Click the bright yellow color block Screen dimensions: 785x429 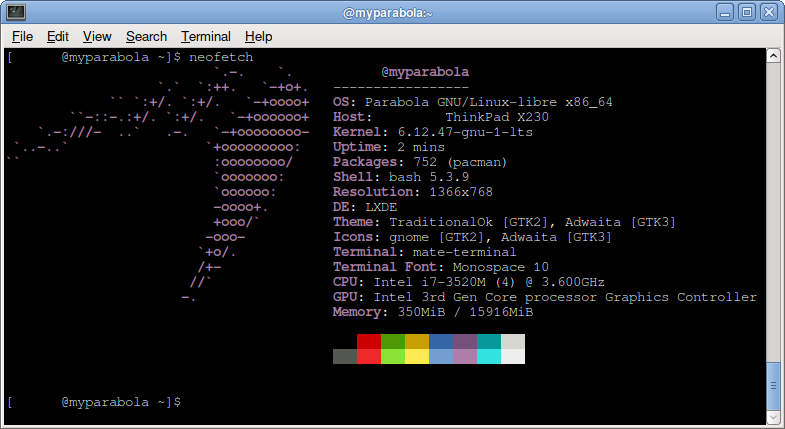[x=417, y=356]
